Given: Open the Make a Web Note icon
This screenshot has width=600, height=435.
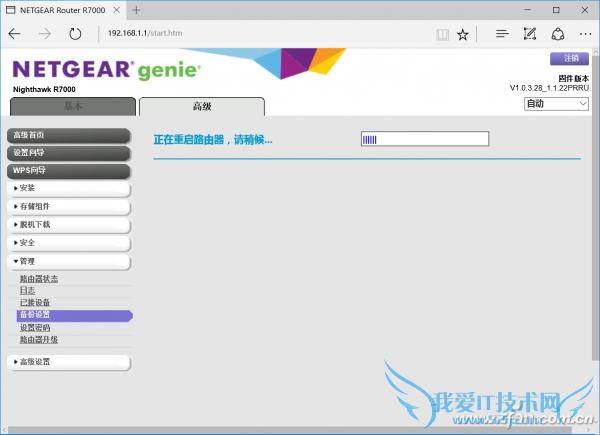Looking at the screenshot, I should (x=530, y=34).
